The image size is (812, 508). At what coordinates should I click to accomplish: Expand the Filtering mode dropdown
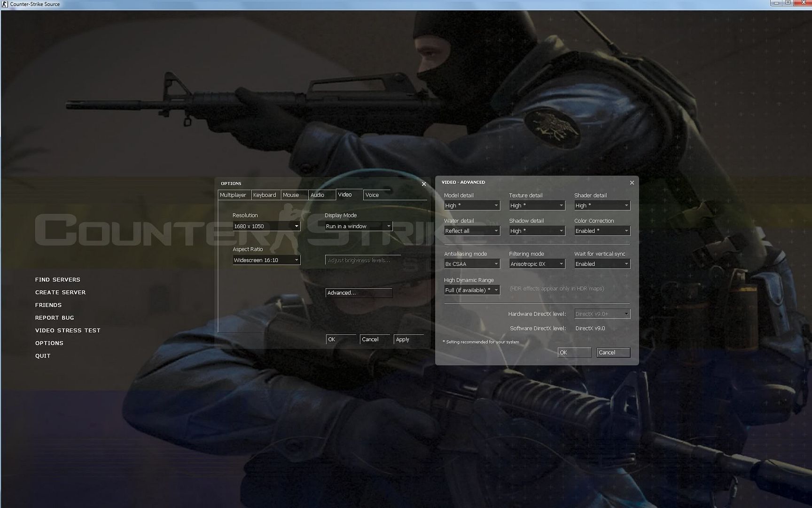[537, 264]
